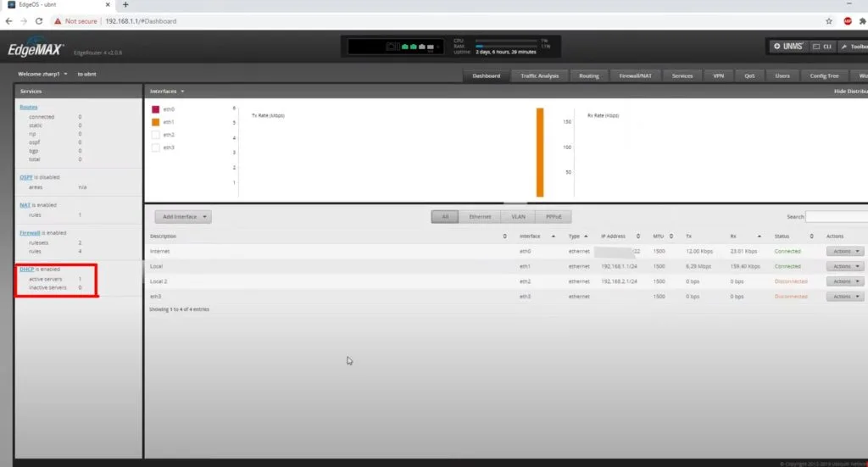Open the Welcome zharp1 user menu
868x467 pixels.
coord(42,75)
